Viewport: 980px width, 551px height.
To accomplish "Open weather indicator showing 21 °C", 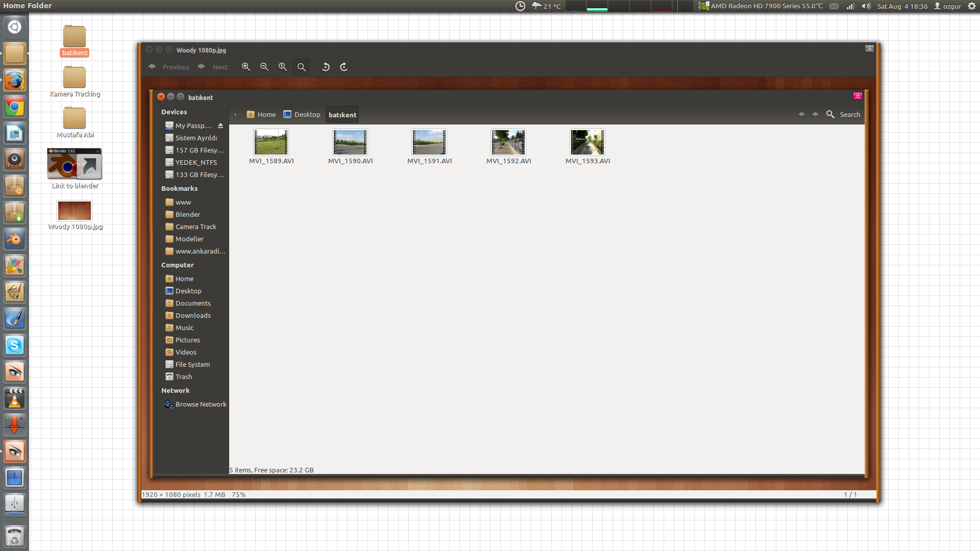I will pyautogui.click(x=546, y=6).
